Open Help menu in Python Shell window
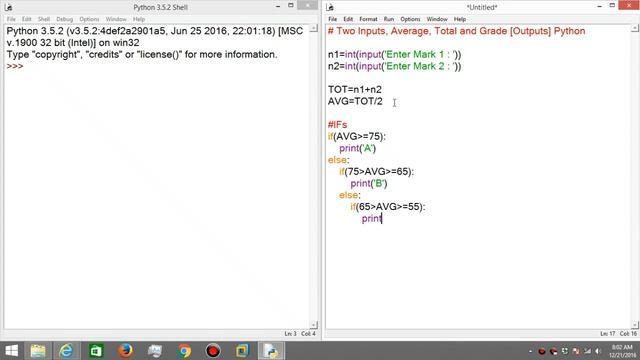The width and height of the screenshot is (640, 360). tap(139, 19)
